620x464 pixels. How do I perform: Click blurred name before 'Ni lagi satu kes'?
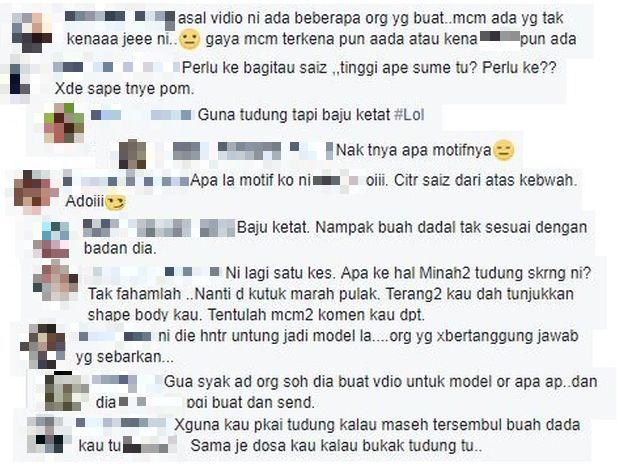tap(155, 272)
